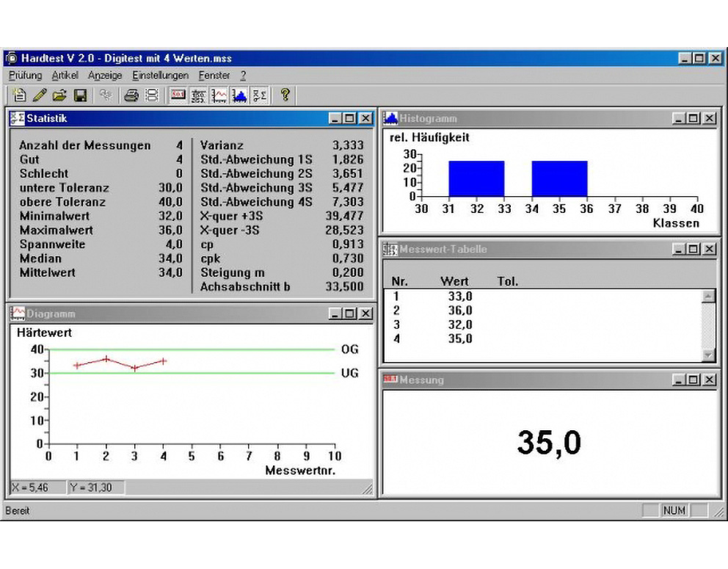Save using the floppy disk icon
Viewport: 728px width, 569px height.
pyautogui.click(x=80, y=95)
